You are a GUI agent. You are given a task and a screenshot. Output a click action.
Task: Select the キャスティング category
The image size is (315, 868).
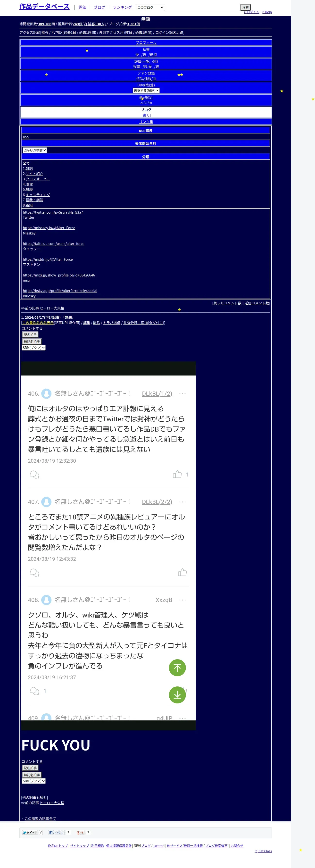(38, 195)
